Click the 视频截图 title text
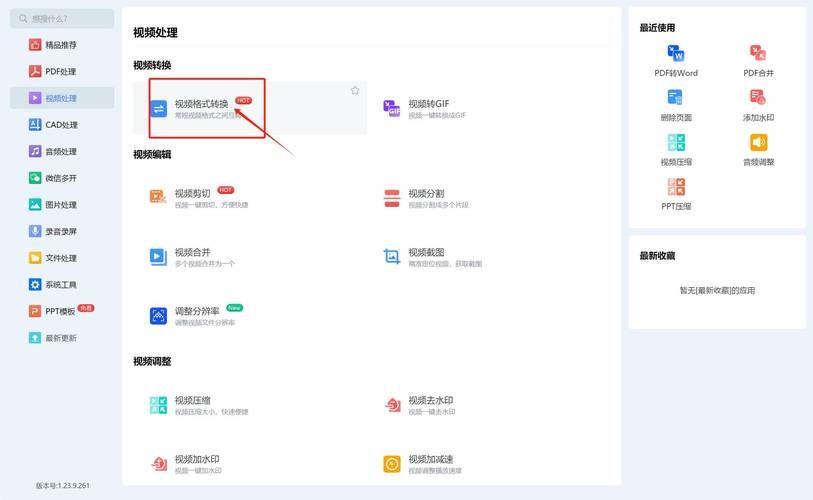The height and width of the screenshot is (500, 813). tap(426, 252)
